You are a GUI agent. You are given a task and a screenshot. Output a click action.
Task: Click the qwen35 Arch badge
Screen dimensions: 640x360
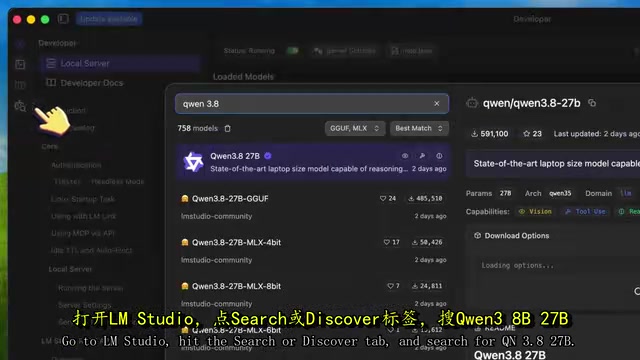pyautogui.click(x=560, y=193)
